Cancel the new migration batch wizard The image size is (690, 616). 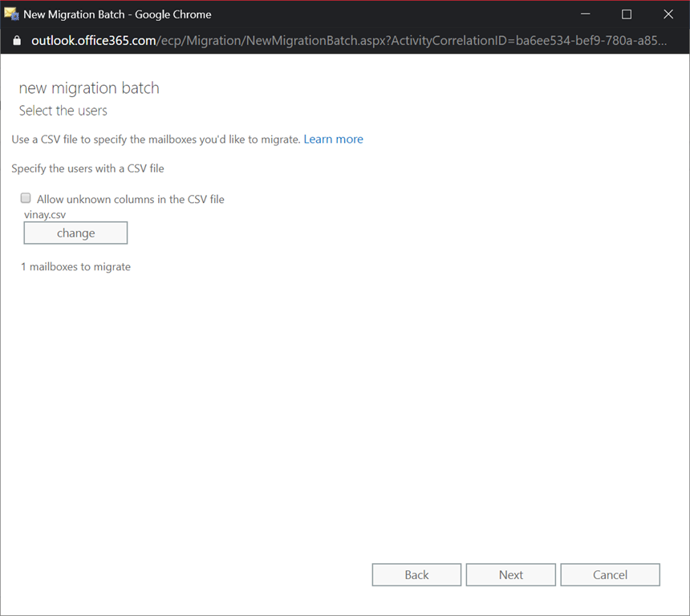tap(610, 574)
